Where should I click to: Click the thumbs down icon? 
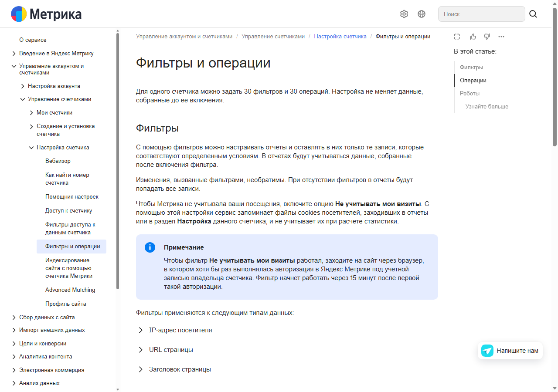[x=487, y=37]
